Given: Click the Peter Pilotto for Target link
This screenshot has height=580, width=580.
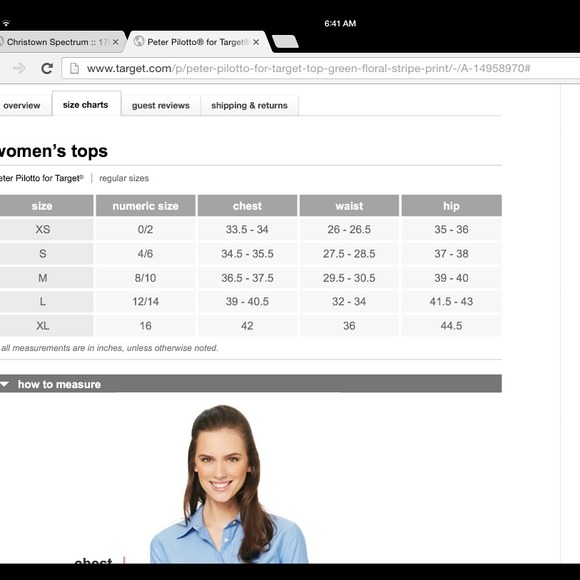Looking at the screenshot, I should point(41,178).
